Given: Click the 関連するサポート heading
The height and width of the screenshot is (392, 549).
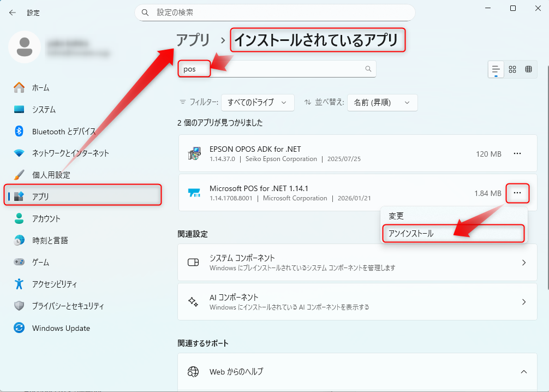Looking at the screenshot, I should 202,343.
